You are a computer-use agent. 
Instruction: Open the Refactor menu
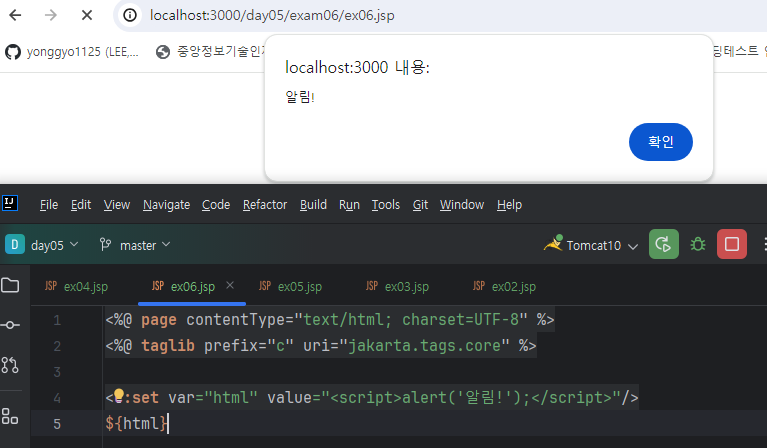(x=265, y=204)
